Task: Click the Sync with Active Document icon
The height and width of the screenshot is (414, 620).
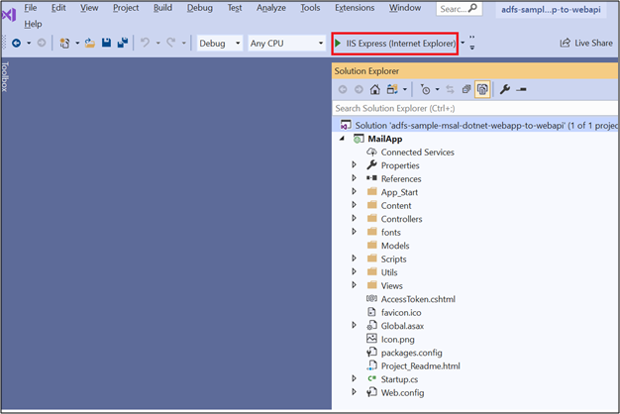Action: [450, 90]
